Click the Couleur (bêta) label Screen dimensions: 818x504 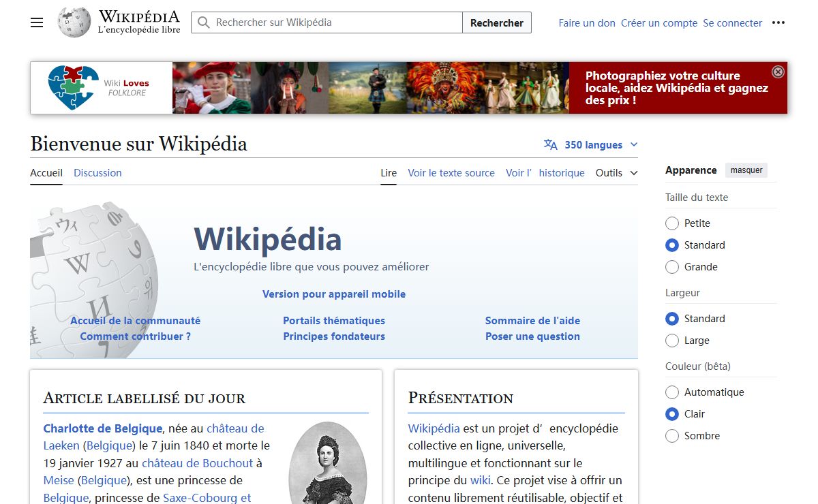(698, 366)
